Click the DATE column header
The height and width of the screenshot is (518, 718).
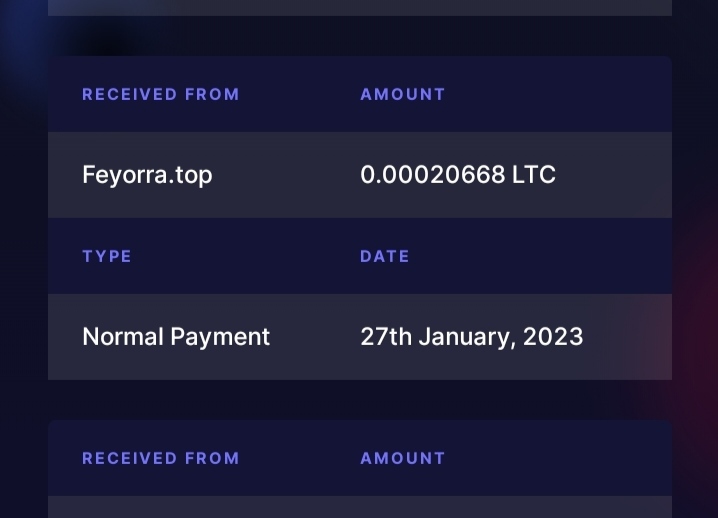(385, 257)
